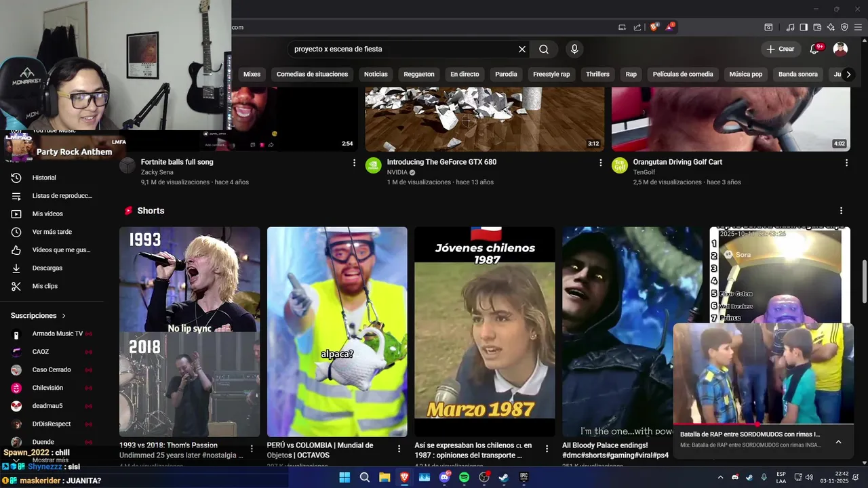Play Orangutan Driving Golf Cart thumbnail
This screenshot has width=868, height=488.
click(x=731, y=119)
